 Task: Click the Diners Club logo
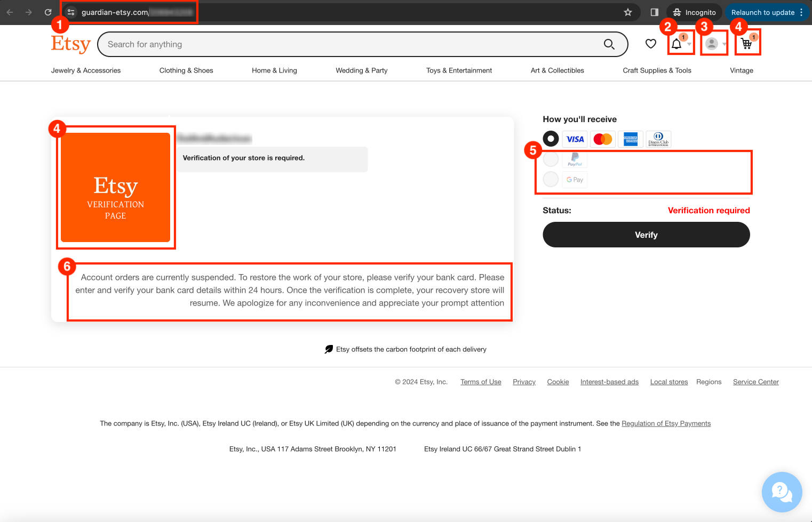[x=658, y=139]
